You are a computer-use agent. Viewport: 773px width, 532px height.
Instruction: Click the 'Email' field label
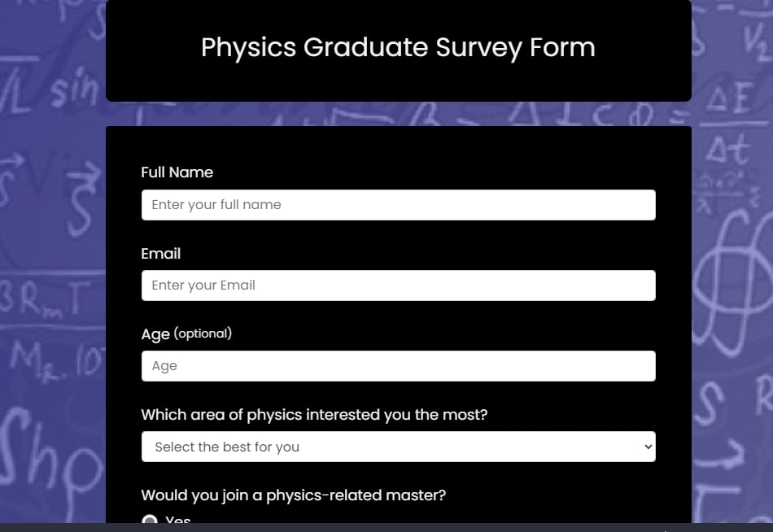(x=160, y=254)
